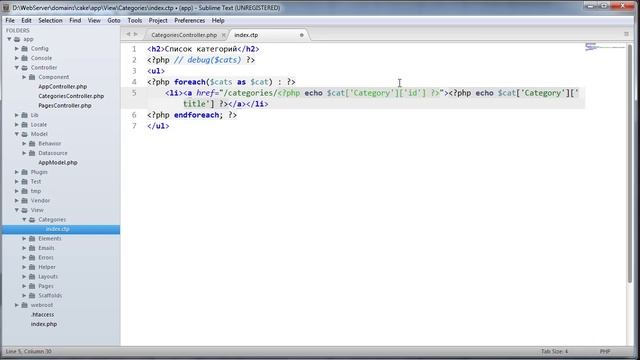This screenshot has width=640, height=360.
Task: Click the minimap code preview
Action: (605, 47)
